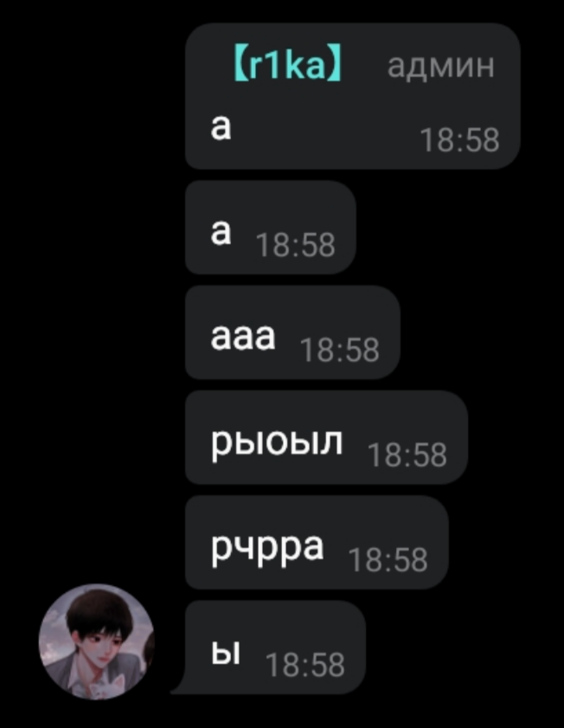Click the text 'рчрра' in the chat

(267, 550)
